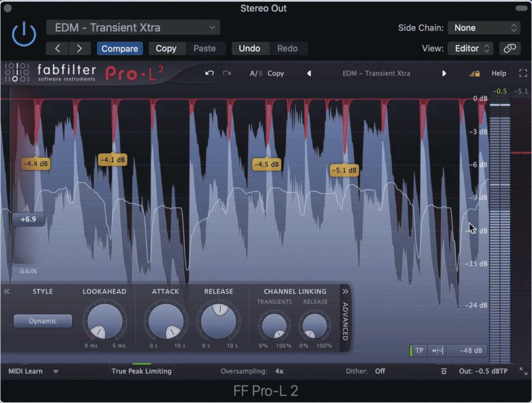Screen dimensions: 532x403
Task: Open the Oversampling 4x menu
Action: point(279,371)
